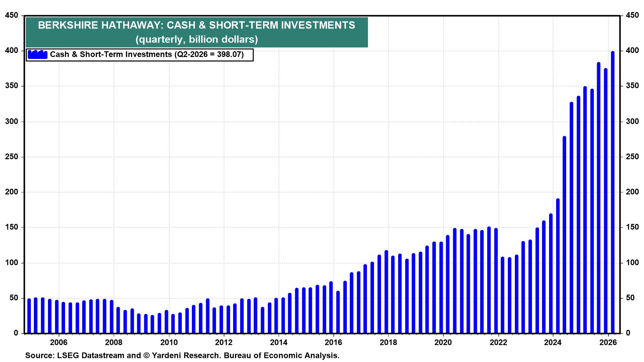Click the legend text 'Cash & Short-Term Investments (Q2-2026 = 398.07)'

(x=147, y=54)
